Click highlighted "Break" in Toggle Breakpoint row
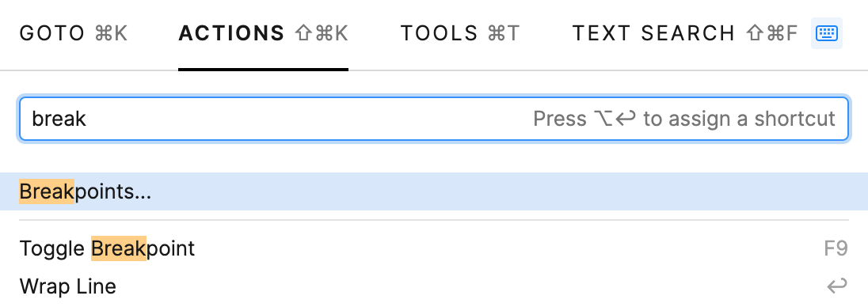Image resolution: width=868 pixels, height=307 pixels. click(119, 248)
